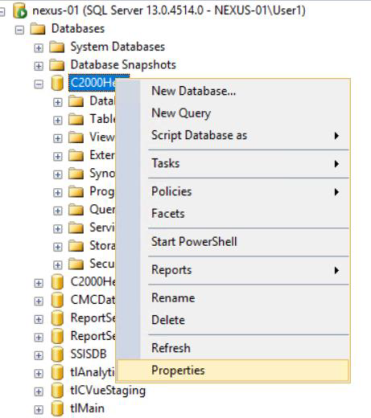371x418 pixels.
Task: Expand the tlCVueStaging database node
Action: 39,391
